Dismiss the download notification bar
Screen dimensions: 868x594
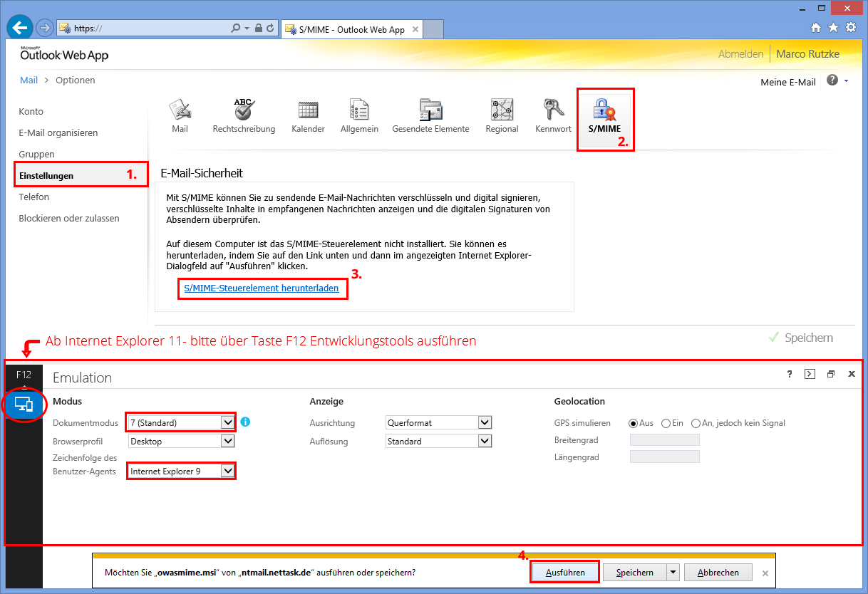[x=765, y=573]
